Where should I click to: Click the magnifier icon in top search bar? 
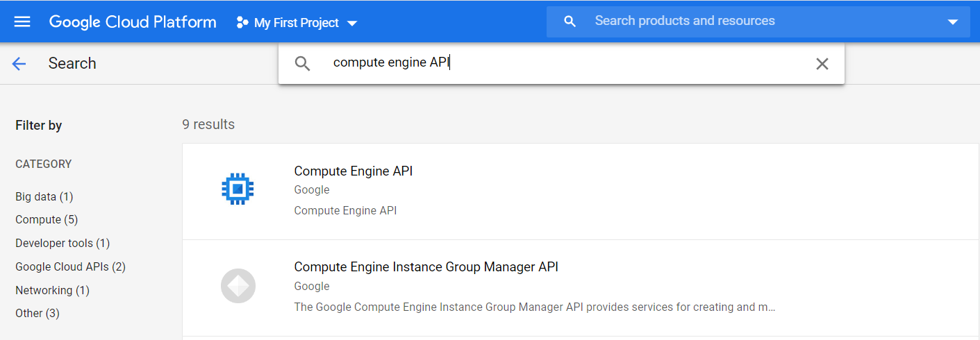(570, 22)
